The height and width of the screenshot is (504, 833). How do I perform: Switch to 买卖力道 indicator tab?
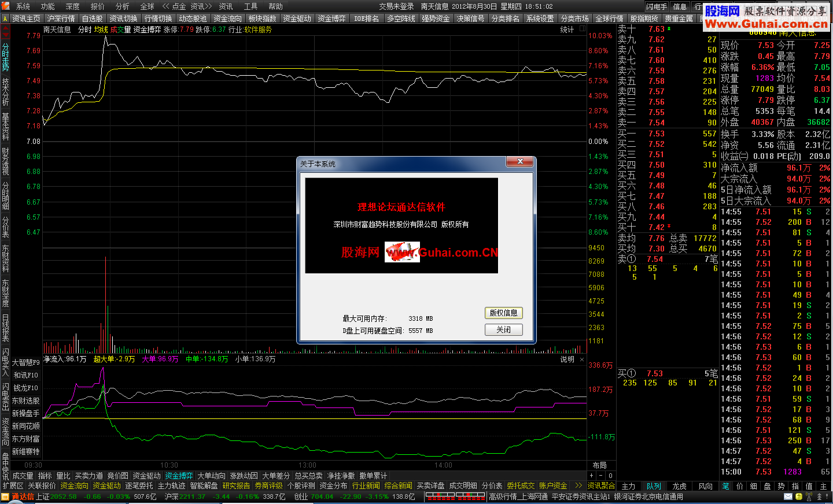coord(89,476)
